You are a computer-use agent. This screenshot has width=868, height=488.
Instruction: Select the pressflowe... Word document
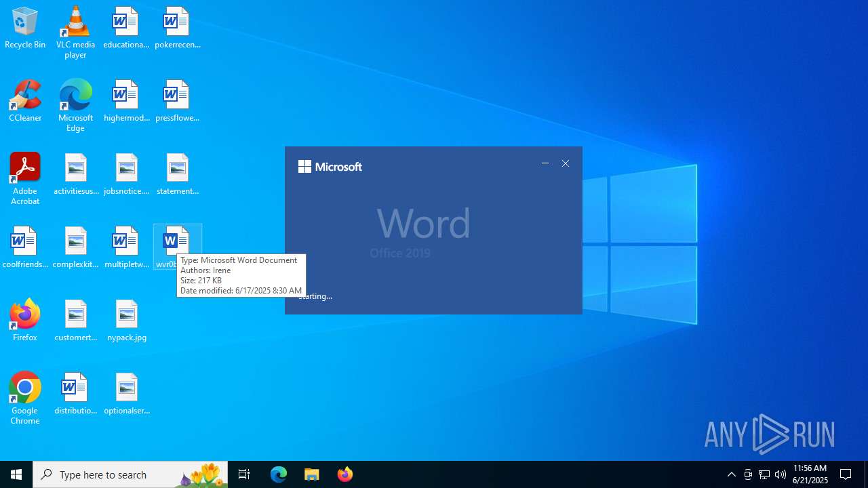point(177,101)
